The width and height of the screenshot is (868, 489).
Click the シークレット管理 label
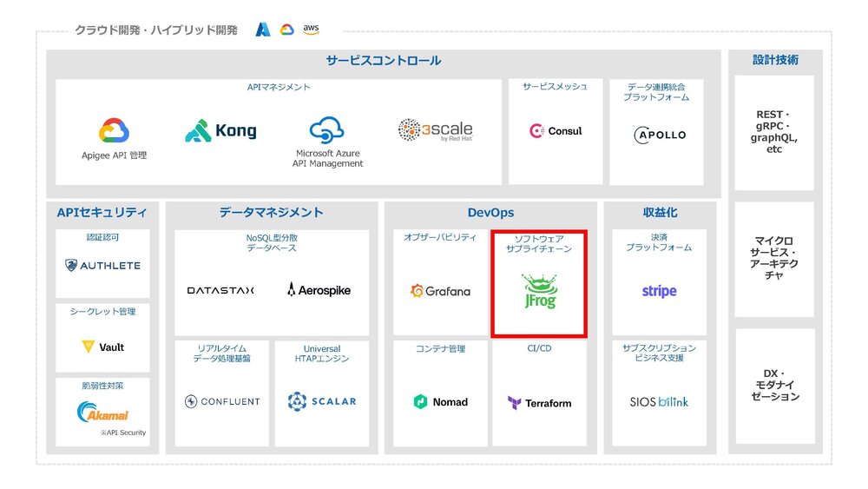tap(102, 311)
